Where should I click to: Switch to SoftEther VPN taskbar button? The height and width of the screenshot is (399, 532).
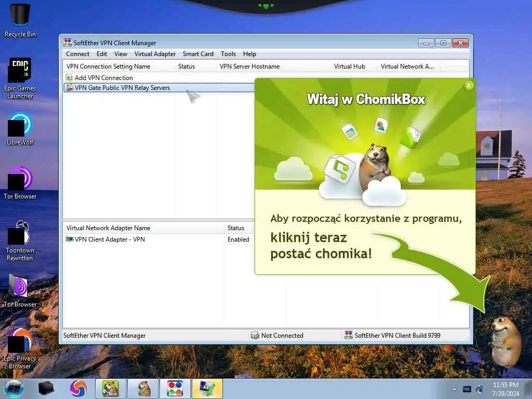[175, 389]
